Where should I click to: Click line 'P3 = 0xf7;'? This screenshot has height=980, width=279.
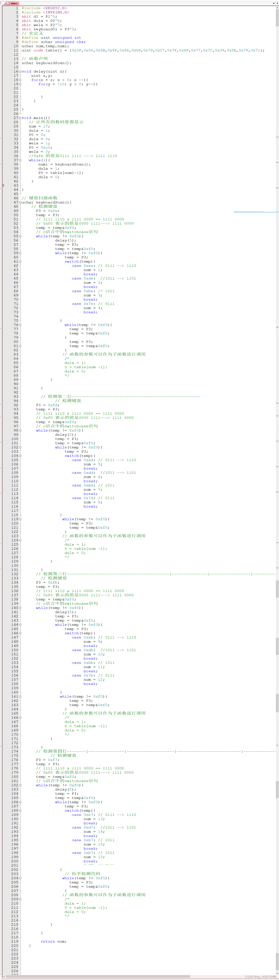click(x=48, y=760)
